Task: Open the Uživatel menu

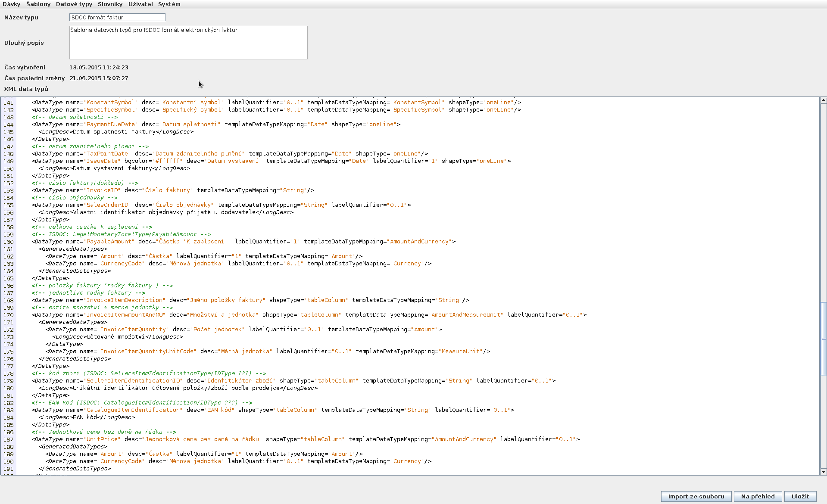Action: [x=140, y=4]
